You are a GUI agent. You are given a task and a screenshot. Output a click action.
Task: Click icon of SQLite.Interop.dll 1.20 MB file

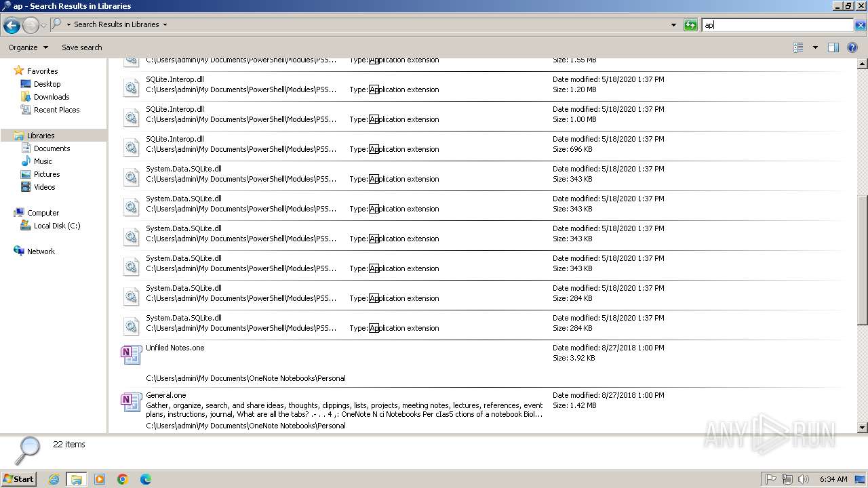(x=131, y=87)
